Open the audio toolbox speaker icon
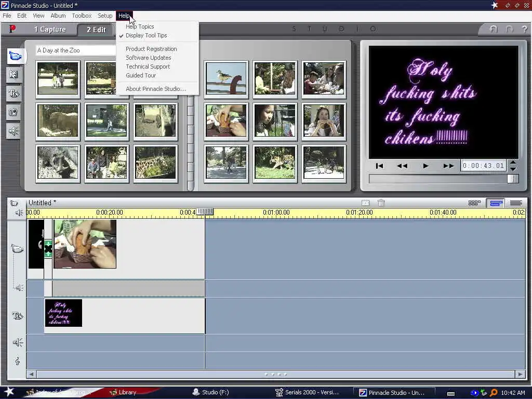532x399 pixels. 19,212
